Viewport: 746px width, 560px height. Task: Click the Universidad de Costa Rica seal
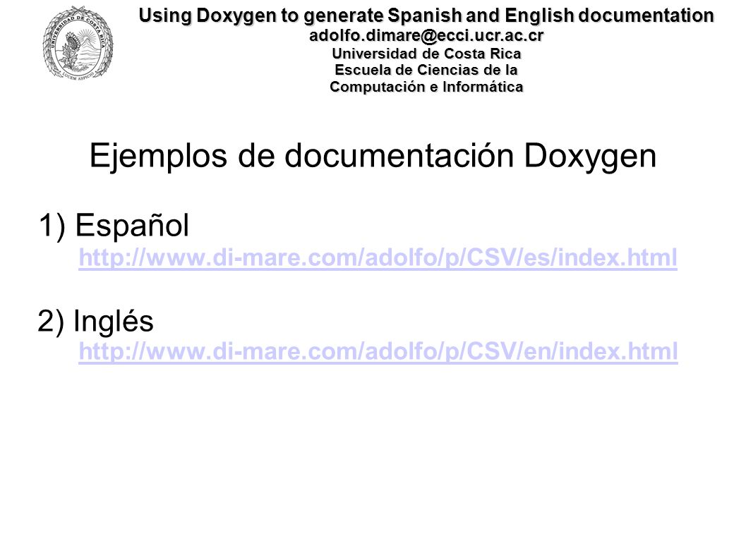click(x=78, y=42)
